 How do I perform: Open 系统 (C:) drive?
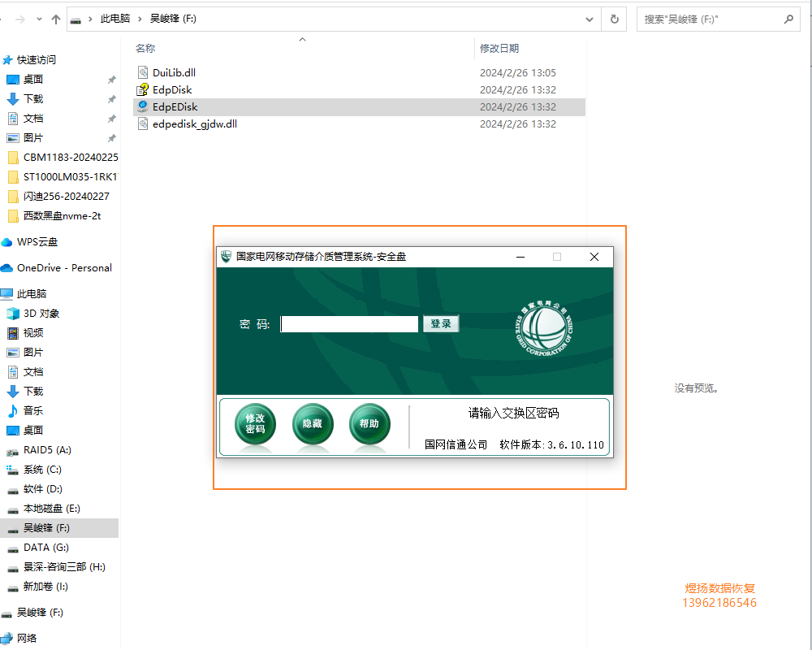[x=42, y=470]
